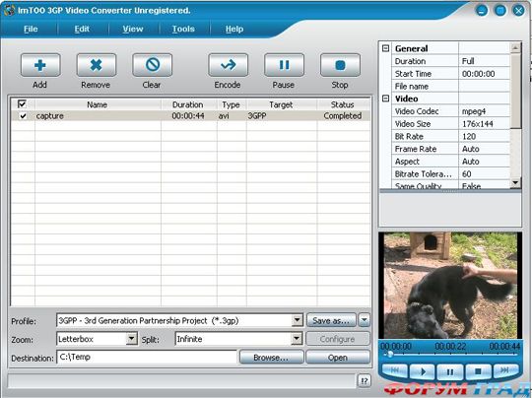The image size is (532, 398).
Task: Click the Duration value Full
Action: click(x=484, y=61)
